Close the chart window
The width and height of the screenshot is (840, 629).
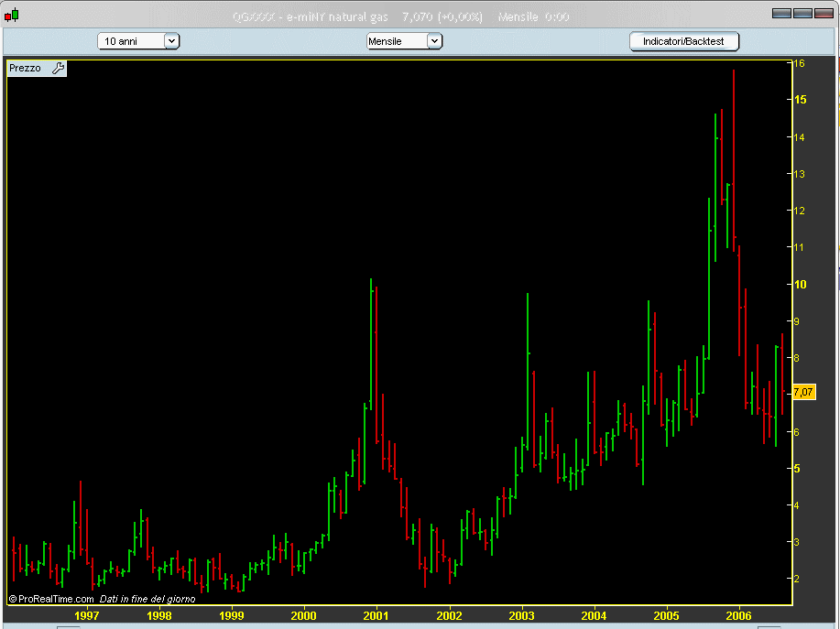824,14
